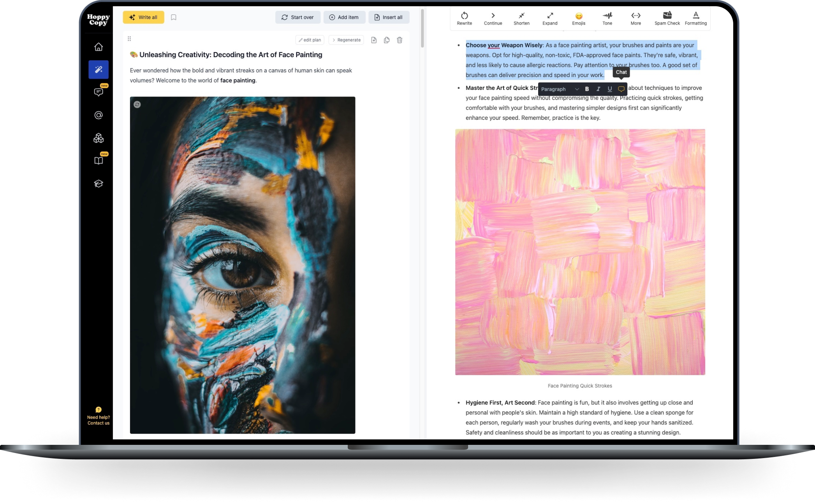The image size is (815, 504).
Task: Open the Formatting menu
Action: [x=695, y=18]
